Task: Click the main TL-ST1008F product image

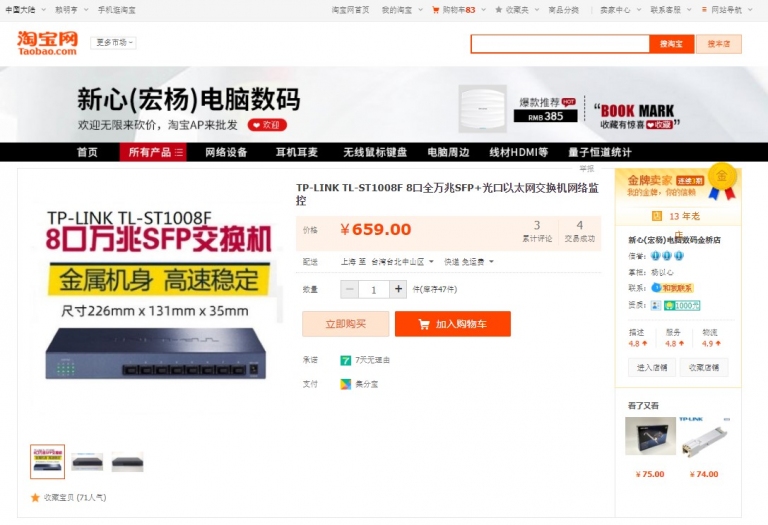Action: pos(156,299)
